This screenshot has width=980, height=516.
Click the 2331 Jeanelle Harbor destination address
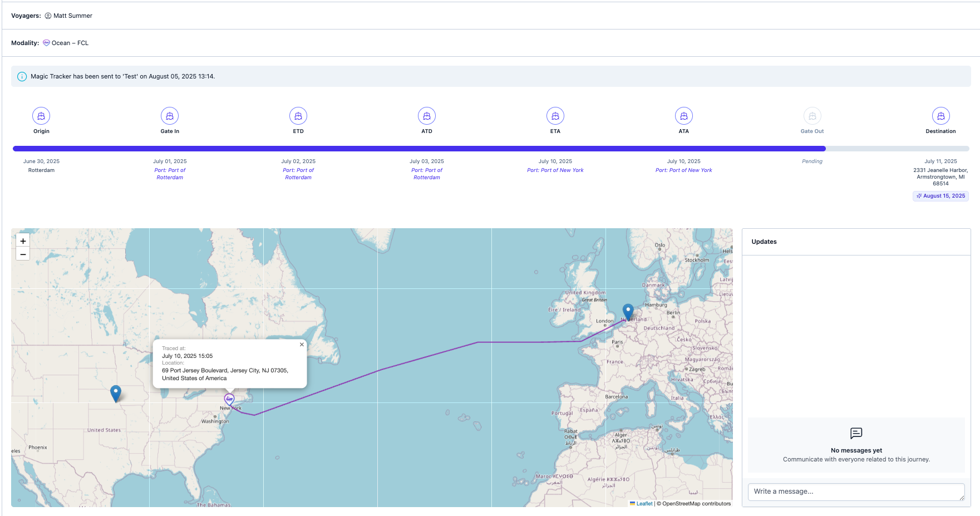tap(941, 177)
